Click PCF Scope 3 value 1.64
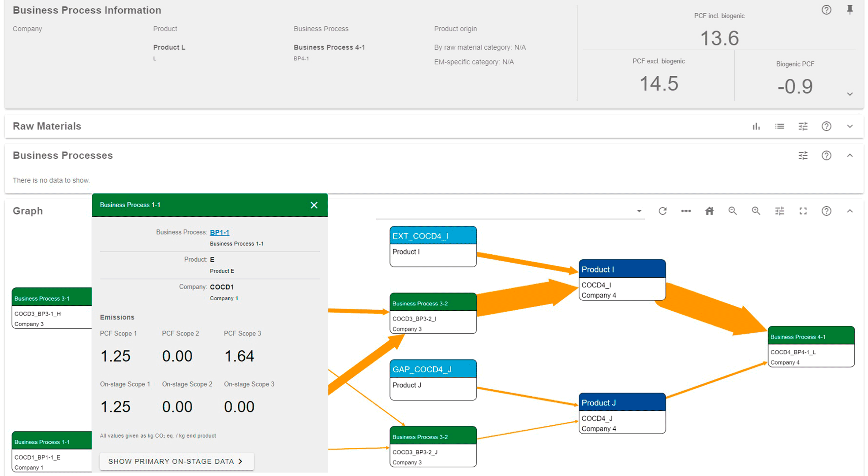 tap(239, 356)
